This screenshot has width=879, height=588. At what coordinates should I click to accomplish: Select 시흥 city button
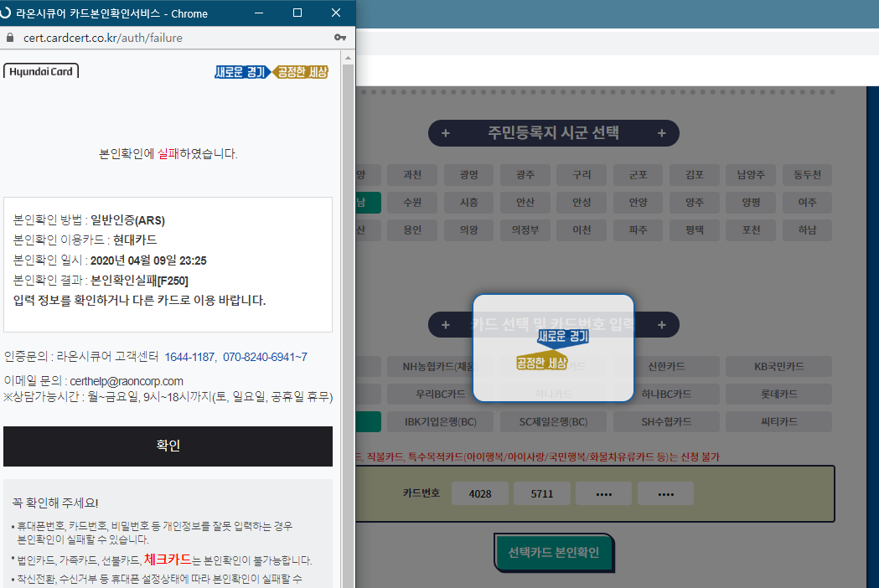coord(468,203)
